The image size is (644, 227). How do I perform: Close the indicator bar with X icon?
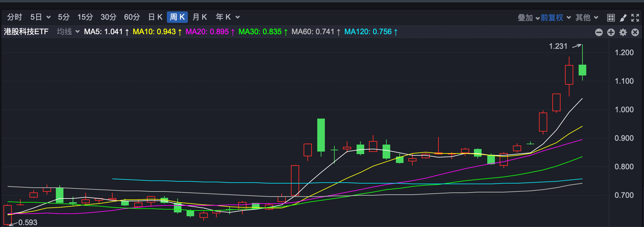(x=635, y=32)
